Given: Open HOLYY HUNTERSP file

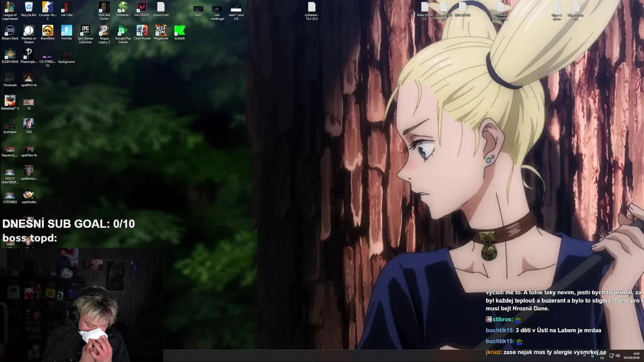Looking at the screenshot, I should [x=10, y=176].
